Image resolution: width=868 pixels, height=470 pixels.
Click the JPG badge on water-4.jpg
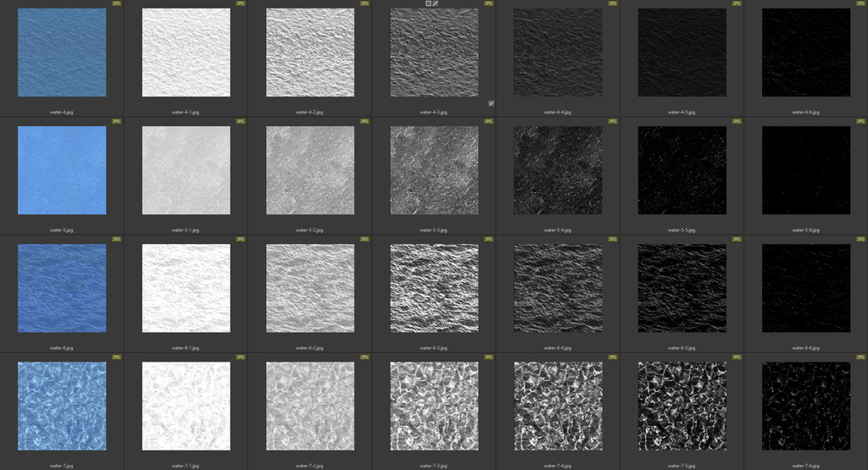[x=116, y=3]
